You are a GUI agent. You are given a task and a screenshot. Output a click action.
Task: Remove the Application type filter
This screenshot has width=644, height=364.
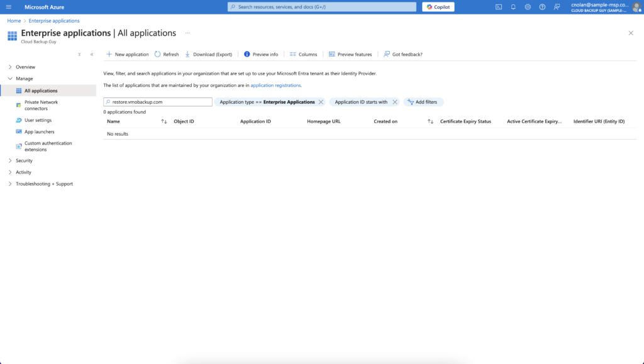(x=321, y=102)
